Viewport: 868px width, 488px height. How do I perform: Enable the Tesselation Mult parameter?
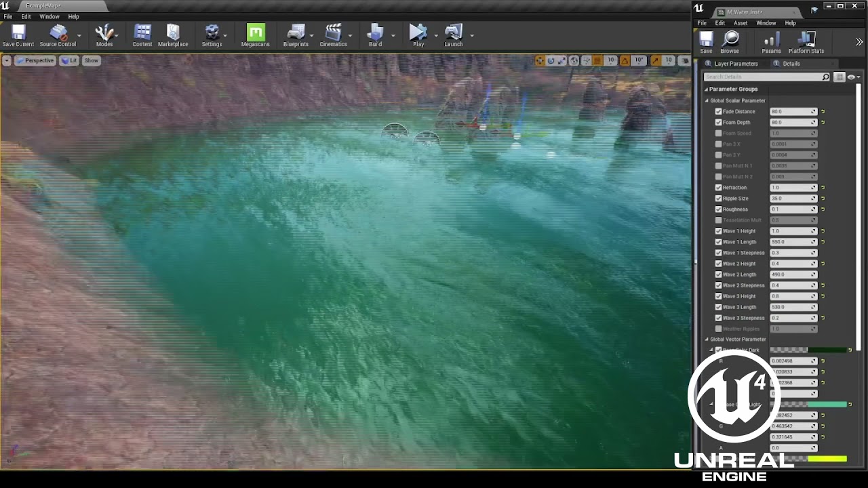pos(718,220)
